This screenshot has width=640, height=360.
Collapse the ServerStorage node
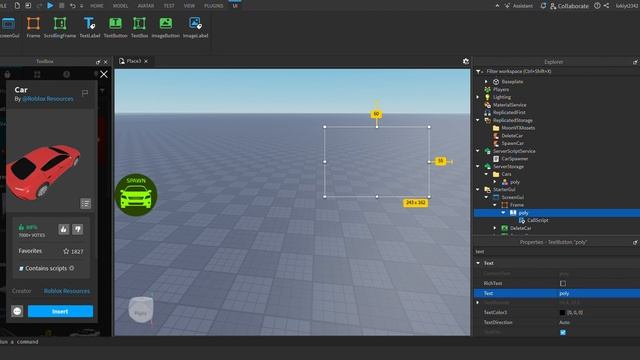(x=478, y=166)
